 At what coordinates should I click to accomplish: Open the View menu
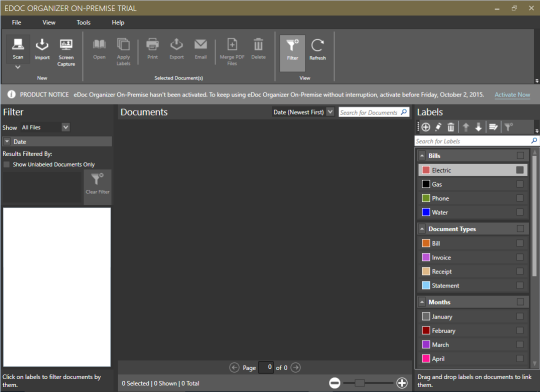tap(49, 22)
